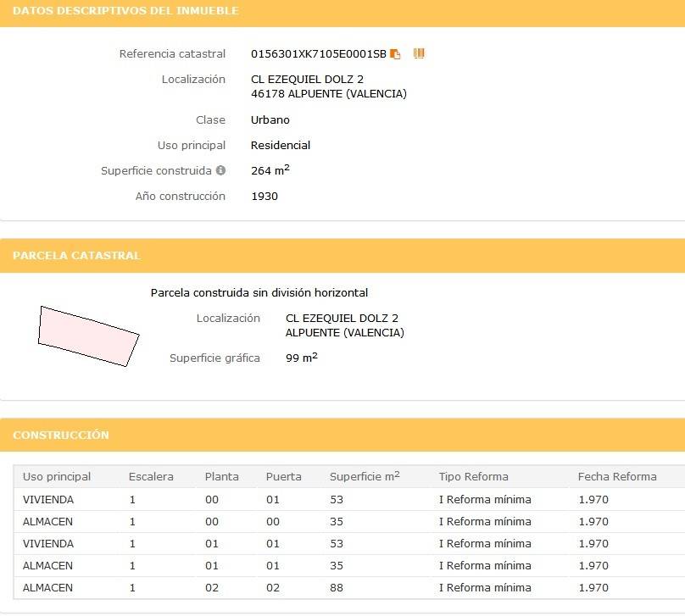Select the address CL EZEQUIEL DOLZ 2 in property data
The width and height of the screenshot is (685, 616).
coord(307,79)
